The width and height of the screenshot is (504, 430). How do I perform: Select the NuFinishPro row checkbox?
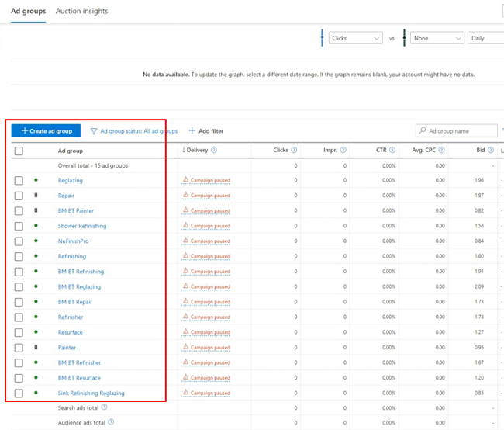tap(19, 241)
